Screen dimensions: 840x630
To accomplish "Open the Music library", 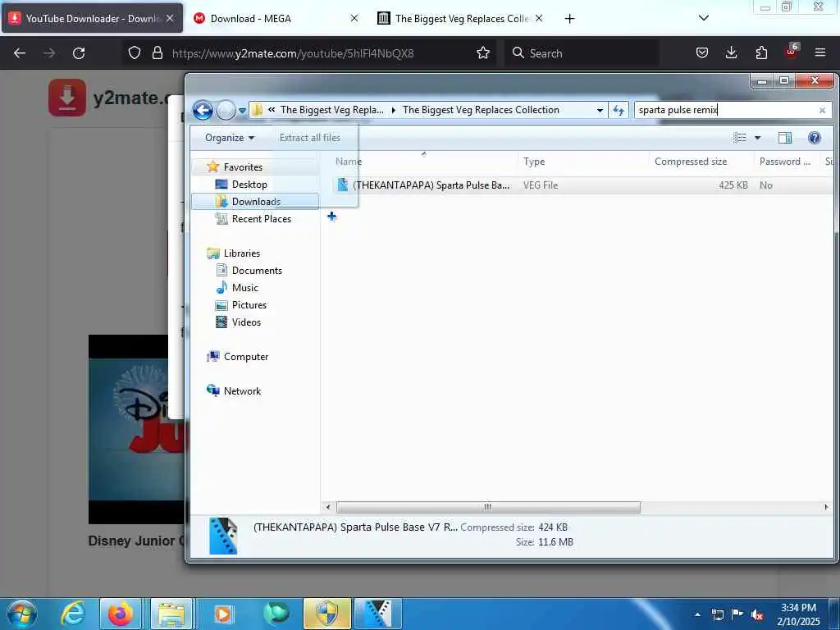I will (244, 288).
